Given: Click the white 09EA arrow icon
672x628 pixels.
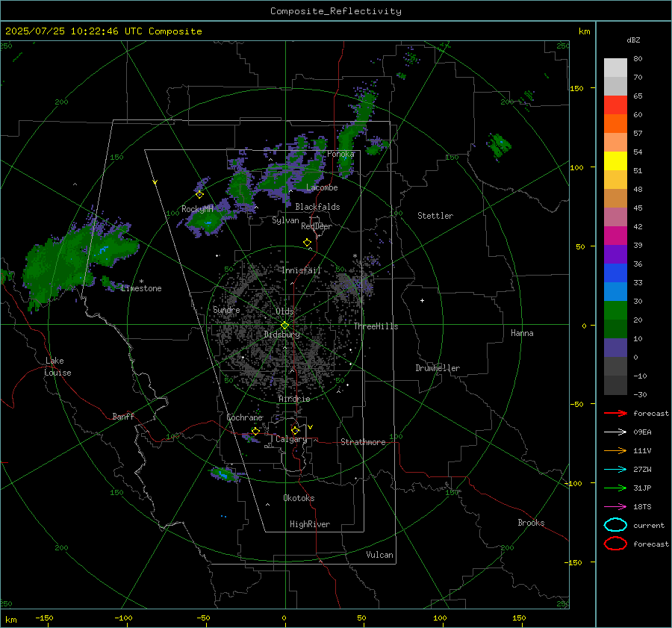Looking at the screenshot, I should tap(615, 432).
